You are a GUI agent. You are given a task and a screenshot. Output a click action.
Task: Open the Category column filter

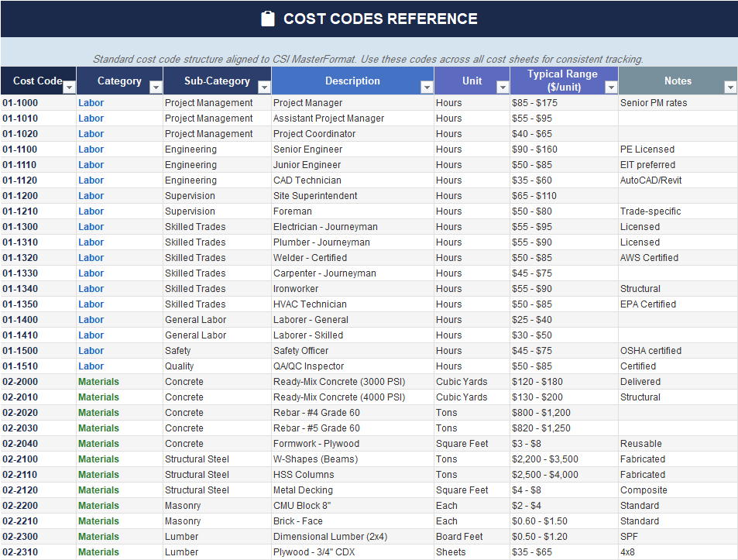(x=156, y=86)
